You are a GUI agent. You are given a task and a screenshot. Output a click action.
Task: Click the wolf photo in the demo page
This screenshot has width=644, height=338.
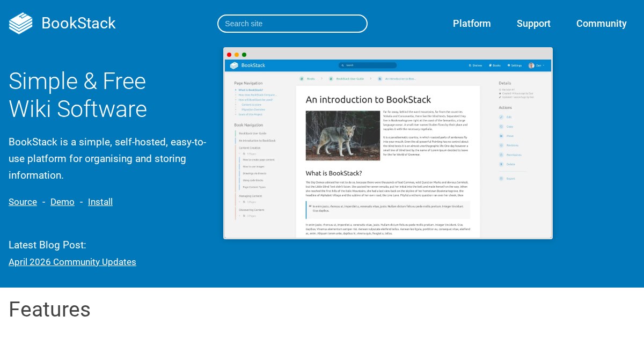coord(343,135)
